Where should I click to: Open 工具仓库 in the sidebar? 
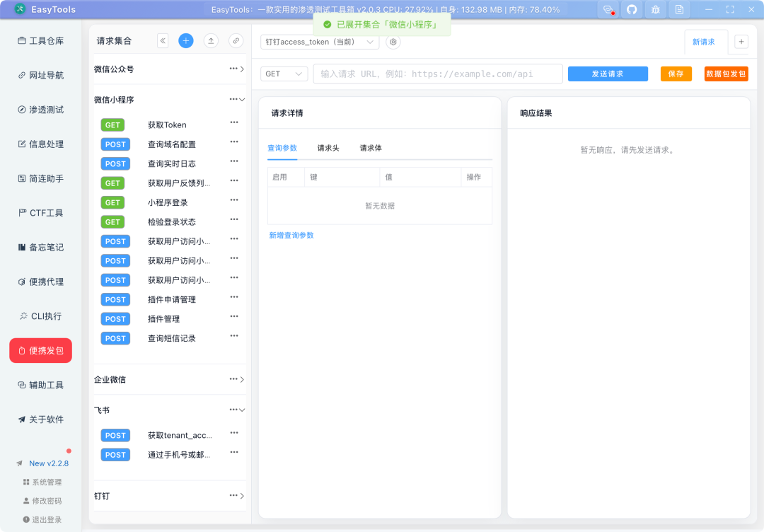click(x=41, y=41)
